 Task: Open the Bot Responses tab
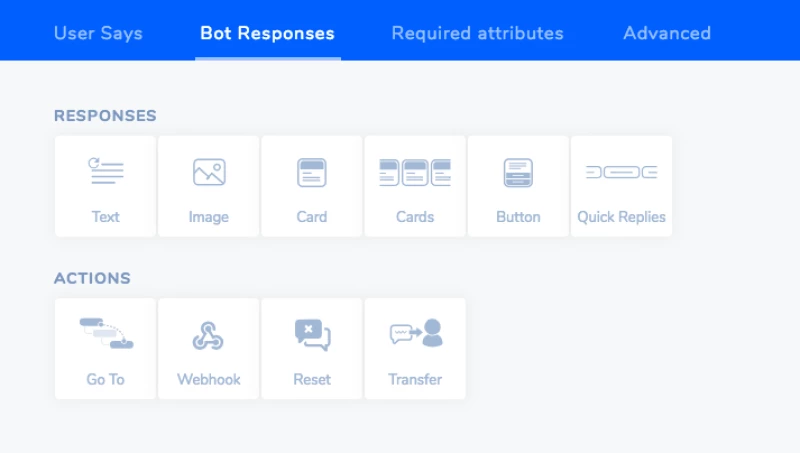click(x=267, y=33)
